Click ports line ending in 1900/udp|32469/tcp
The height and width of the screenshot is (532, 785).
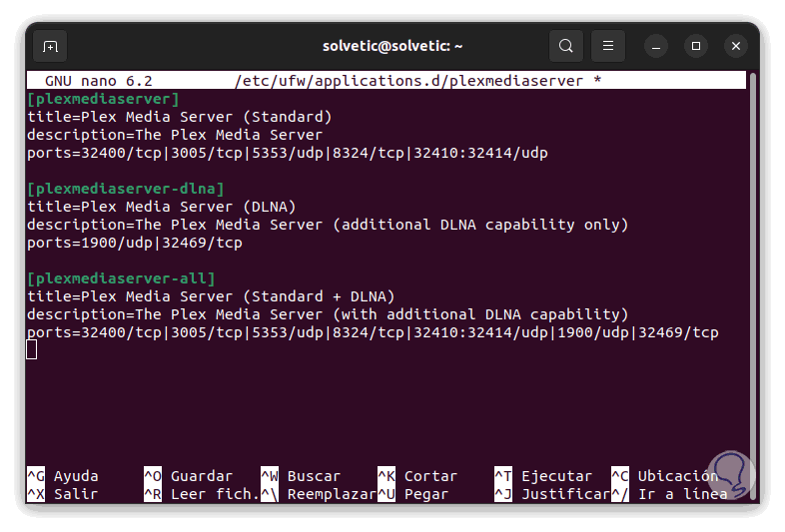tap(373, 332)
